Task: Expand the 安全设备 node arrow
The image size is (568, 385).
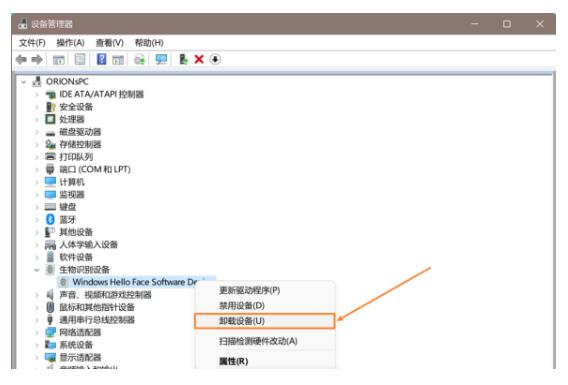Action: [x=37, y=107]
